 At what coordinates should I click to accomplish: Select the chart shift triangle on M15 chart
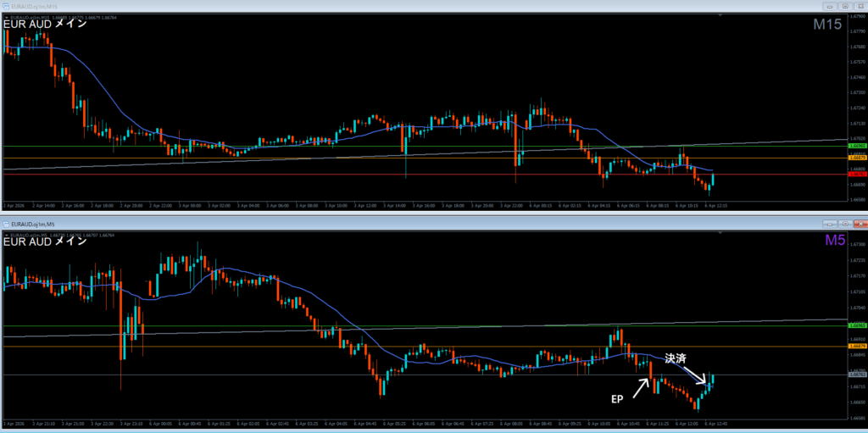[720, 17]
